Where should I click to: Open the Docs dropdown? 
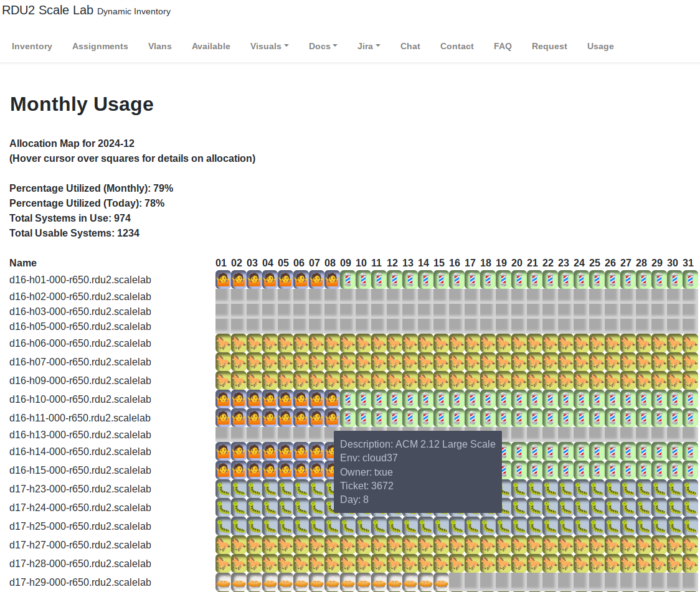(323, 46)
